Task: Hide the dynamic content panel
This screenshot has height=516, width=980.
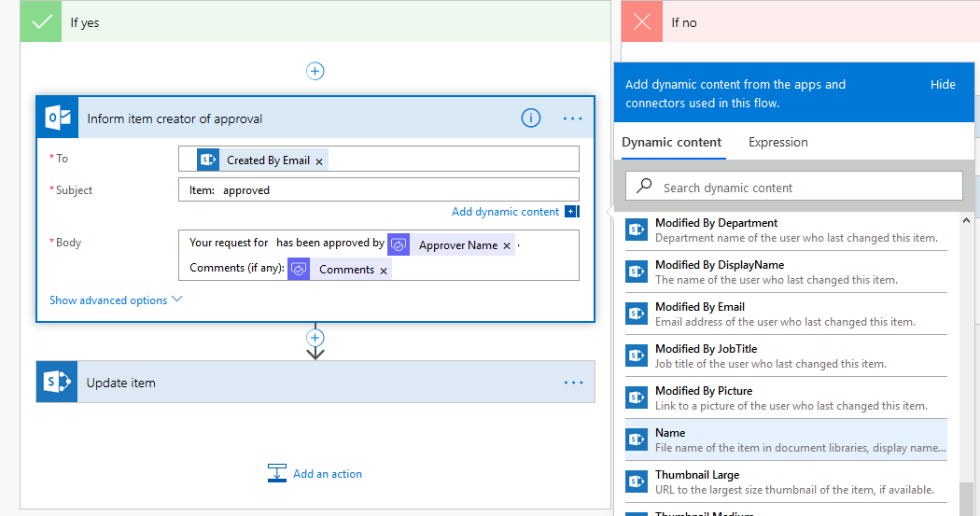Action: (x=943, y=85)
